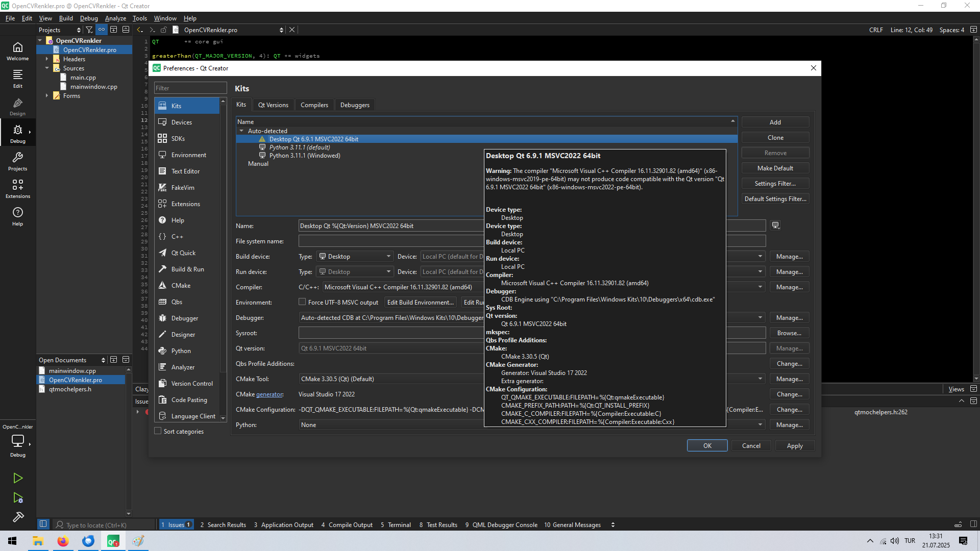The image size is (980, 551).
Task: Open the Projects view selector dropdown
Action: coord(60,30)
